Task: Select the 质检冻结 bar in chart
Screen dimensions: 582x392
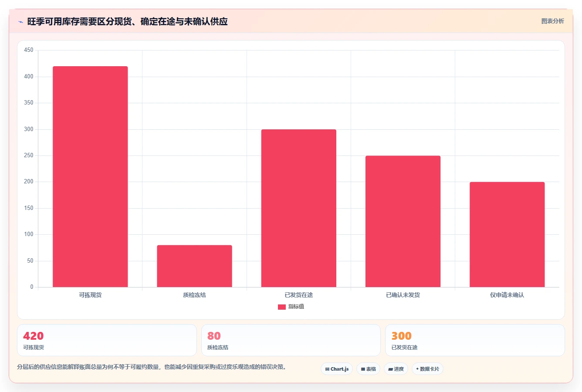Action: click(x=194, y=266)
